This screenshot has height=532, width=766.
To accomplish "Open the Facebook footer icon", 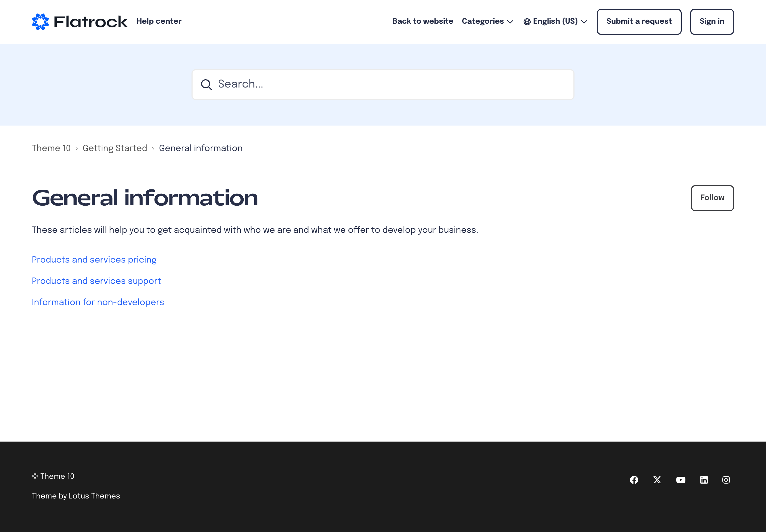I will click(634, 480).
